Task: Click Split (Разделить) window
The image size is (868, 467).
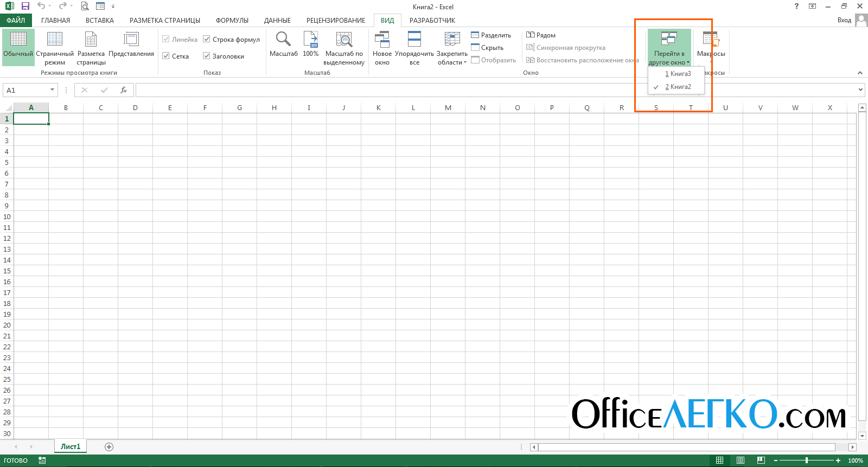Action: 491,35
